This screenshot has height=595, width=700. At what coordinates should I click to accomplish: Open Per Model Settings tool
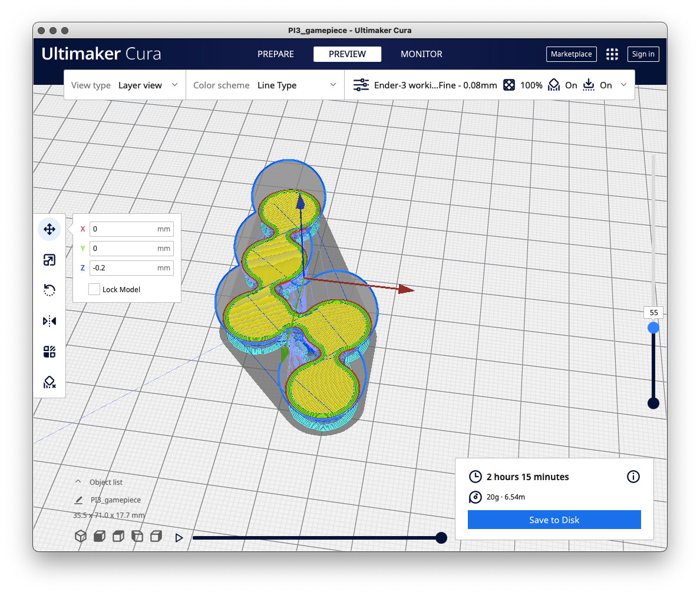(49, 352)
